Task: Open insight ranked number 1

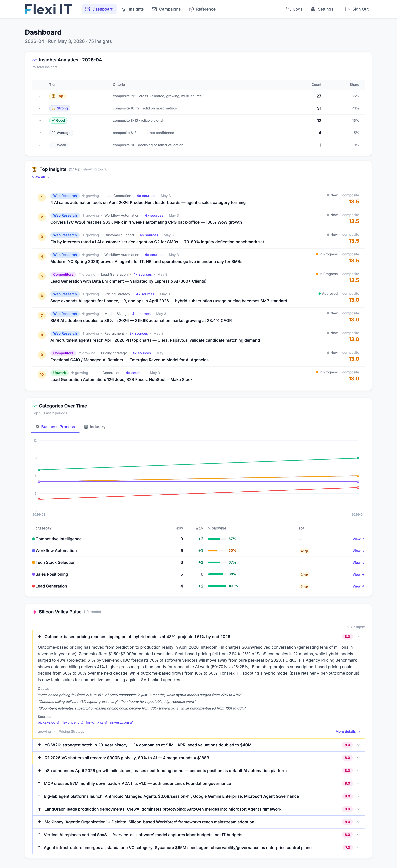Action: click(198, 199)
